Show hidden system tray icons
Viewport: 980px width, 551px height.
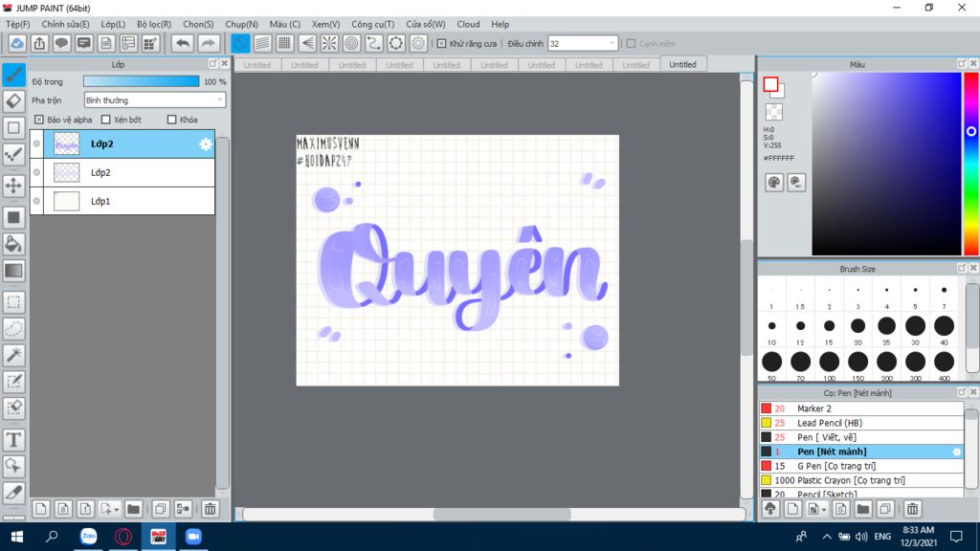826,537
